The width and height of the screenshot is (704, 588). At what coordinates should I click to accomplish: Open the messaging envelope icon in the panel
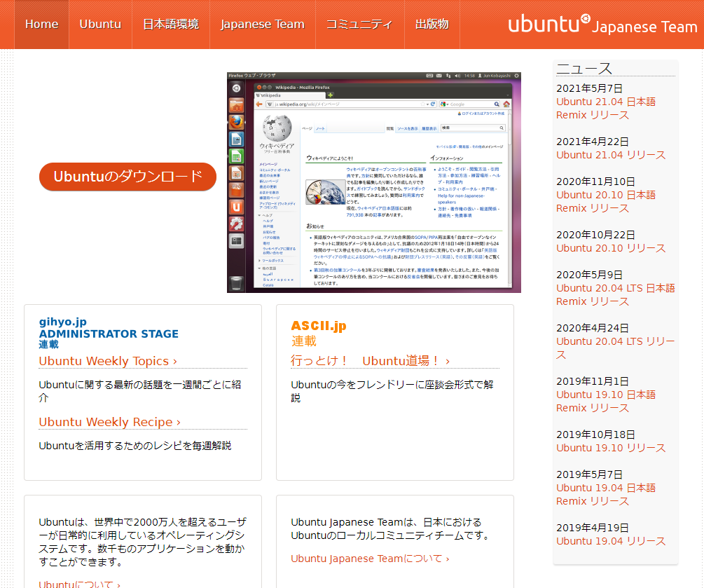coord(439,74)
